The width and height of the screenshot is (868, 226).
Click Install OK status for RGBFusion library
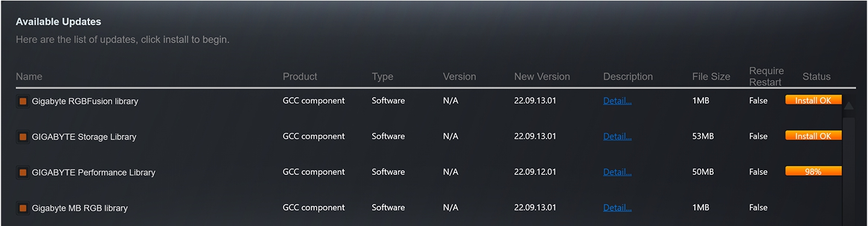tap(813, 100)
